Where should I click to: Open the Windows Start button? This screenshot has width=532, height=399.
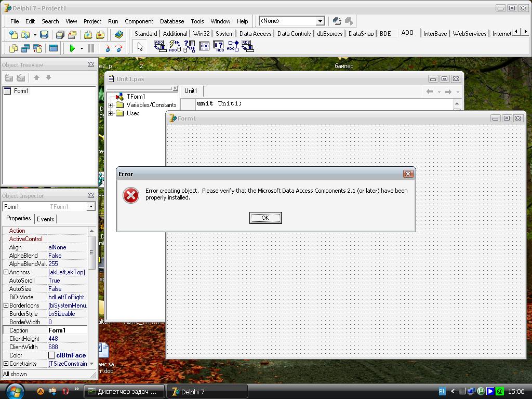[15, 391]
